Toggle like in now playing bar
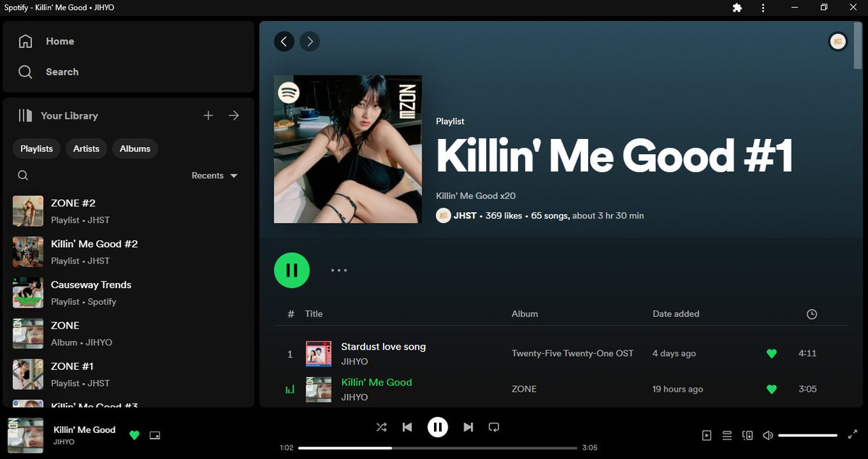Image resolution: width=868 pixels, height=459 pixels. click(134, 435)
